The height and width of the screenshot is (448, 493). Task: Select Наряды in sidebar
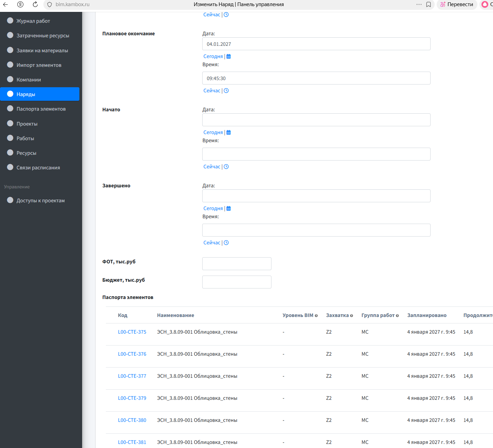point(40,94)
